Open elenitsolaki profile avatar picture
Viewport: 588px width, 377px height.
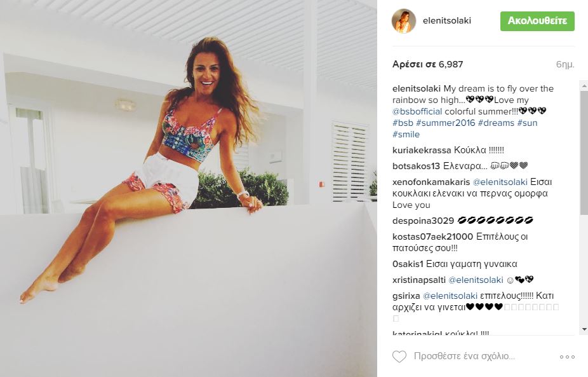click(404, 21)
